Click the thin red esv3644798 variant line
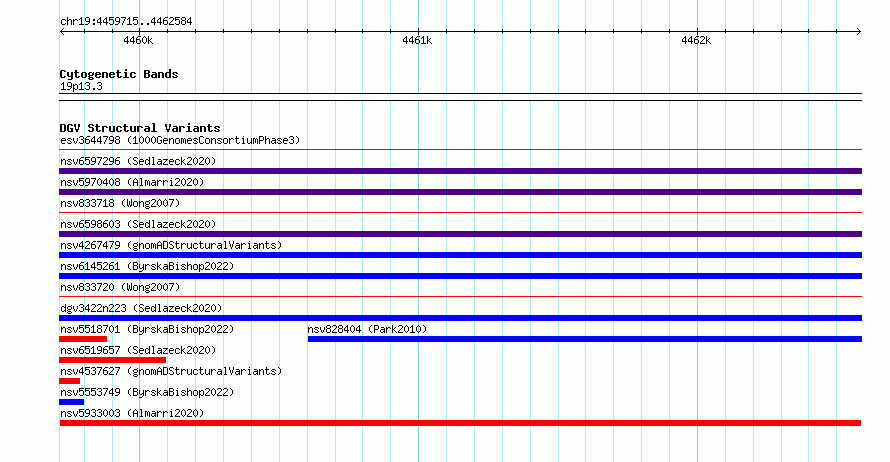 (x=460, y=150)
